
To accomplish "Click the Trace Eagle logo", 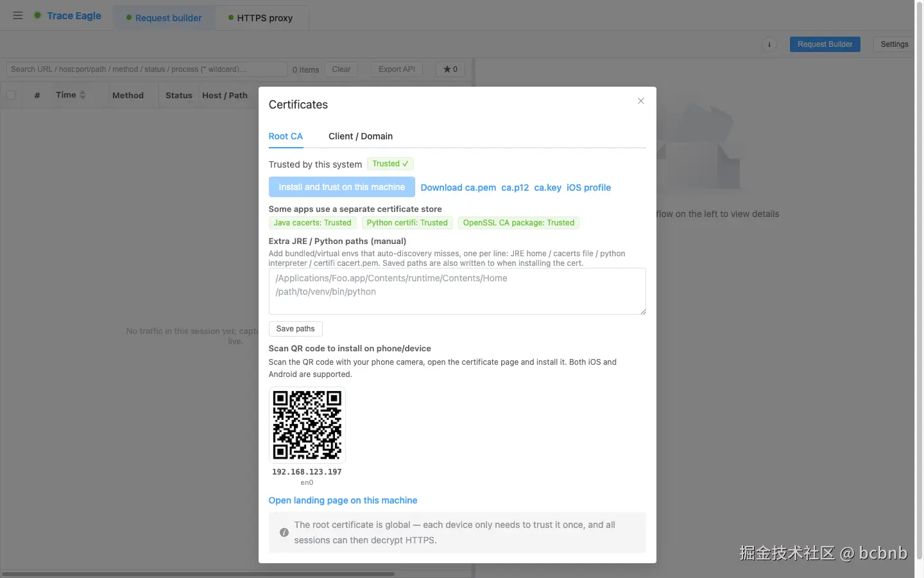I will [68, 15].
